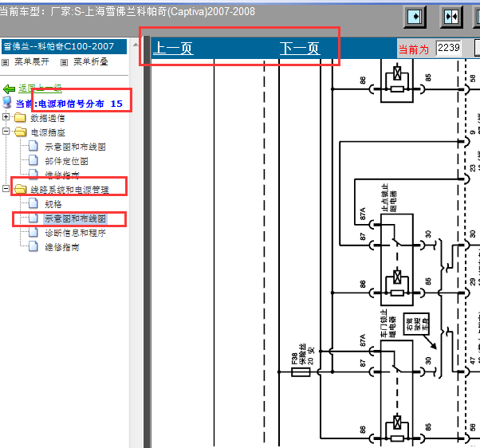The height and width of the screenshot is (448, 480).
Task: Select the 线路系统和电源管理 folder
Action: [x=70, y=190]
